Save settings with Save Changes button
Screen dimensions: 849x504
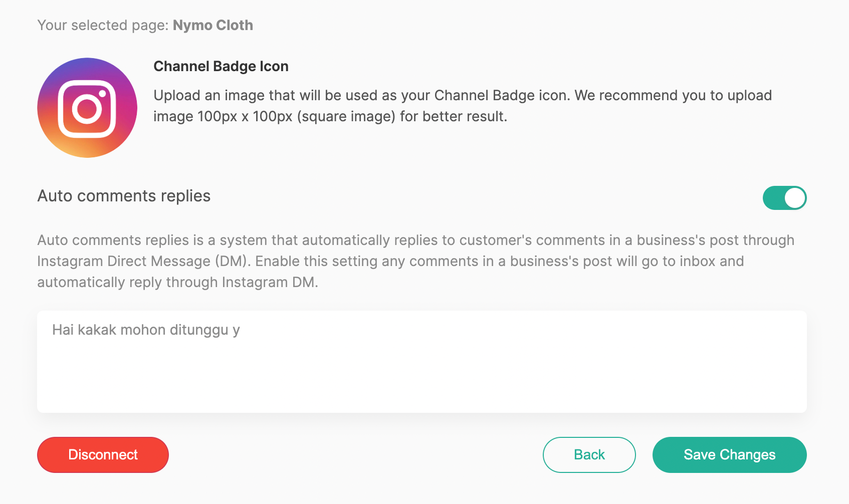tap(729, 454)
